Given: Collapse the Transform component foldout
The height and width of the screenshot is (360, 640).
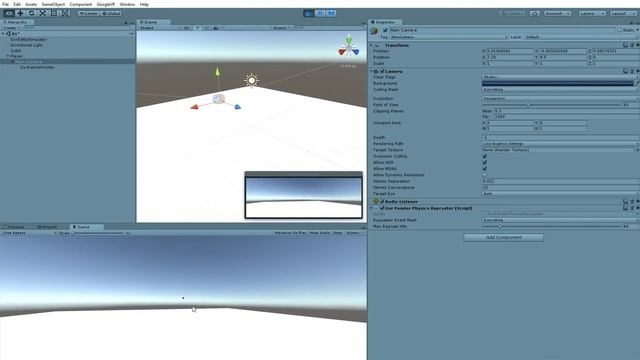Looking at the screenshot, I should (371, 45).
